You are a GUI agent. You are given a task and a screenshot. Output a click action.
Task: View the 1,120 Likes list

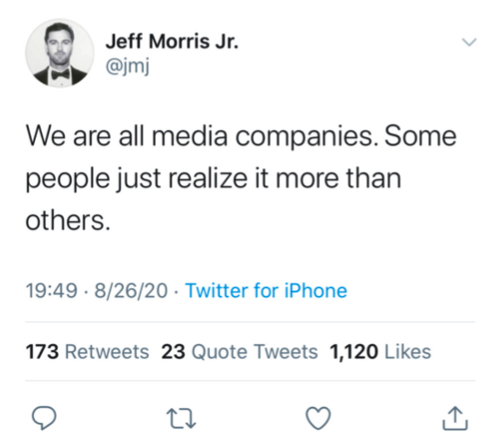point(380,352)
